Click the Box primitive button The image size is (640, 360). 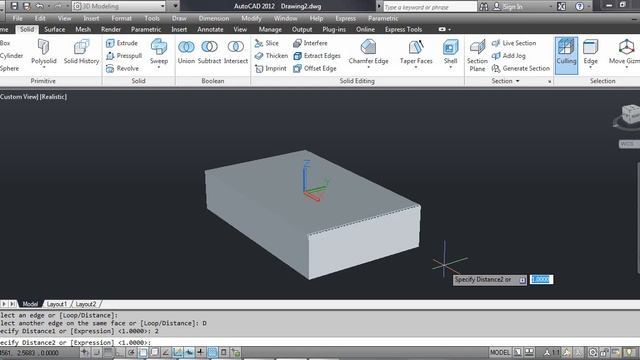[x=5, y=43]
